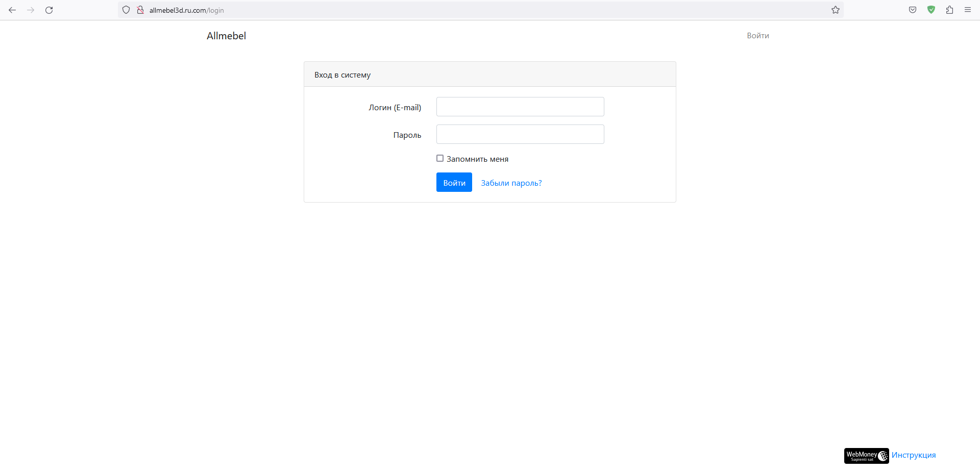Image resolution: width=980 pixels, height=473 pixels.
Task: Click the Логин (E-mail) label
Action: (x=395, y=108)
